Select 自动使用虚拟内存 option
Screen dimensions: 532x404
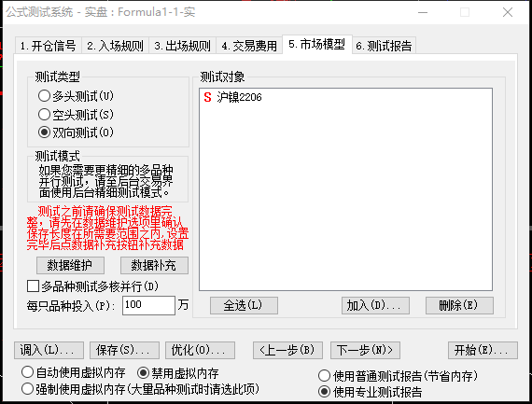coord(74,372)
